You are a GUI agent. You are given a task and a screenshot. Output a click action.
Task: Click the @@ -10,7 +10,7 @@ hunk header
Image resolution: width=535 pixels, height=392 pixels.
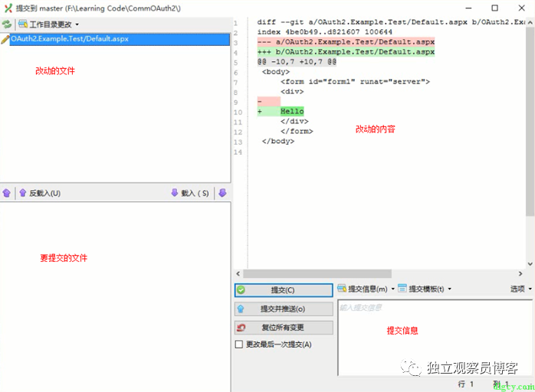(x=297, y=62)
